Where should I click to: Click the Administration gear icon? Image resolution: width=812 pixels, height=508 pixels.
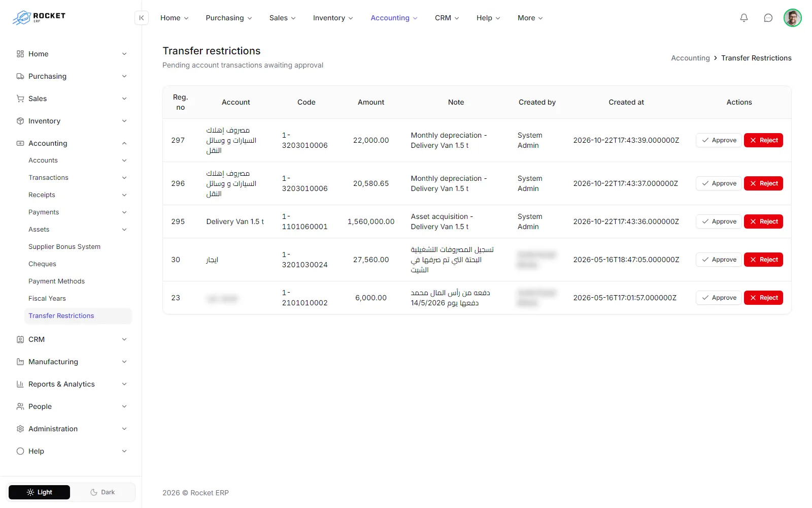point(20,429)
